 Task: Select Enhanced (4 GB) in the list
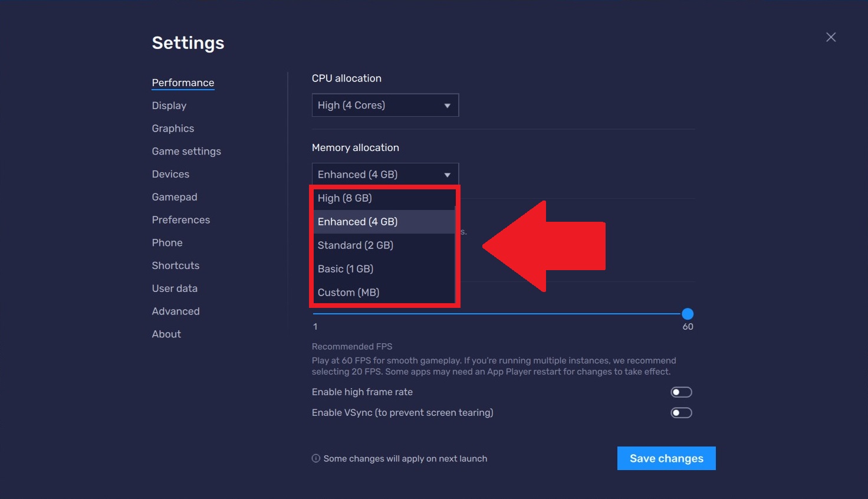(384, 222)
